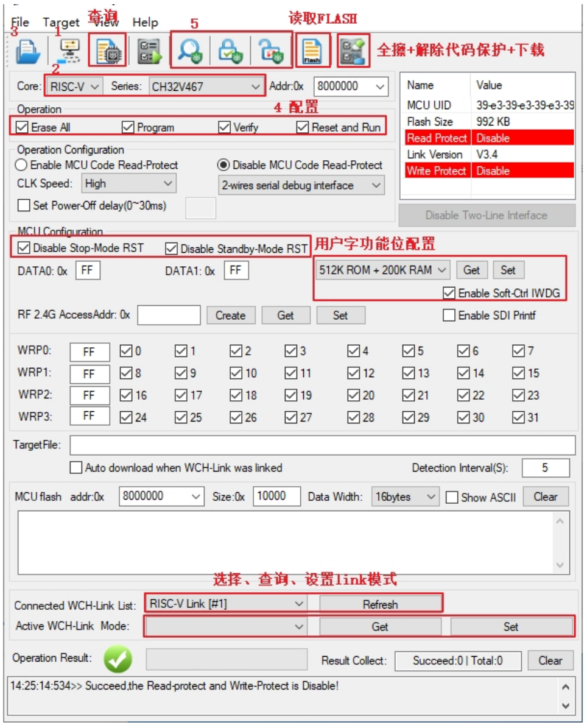Click Get next to ROM/RAM dropdown

click(x=471, y=270)
